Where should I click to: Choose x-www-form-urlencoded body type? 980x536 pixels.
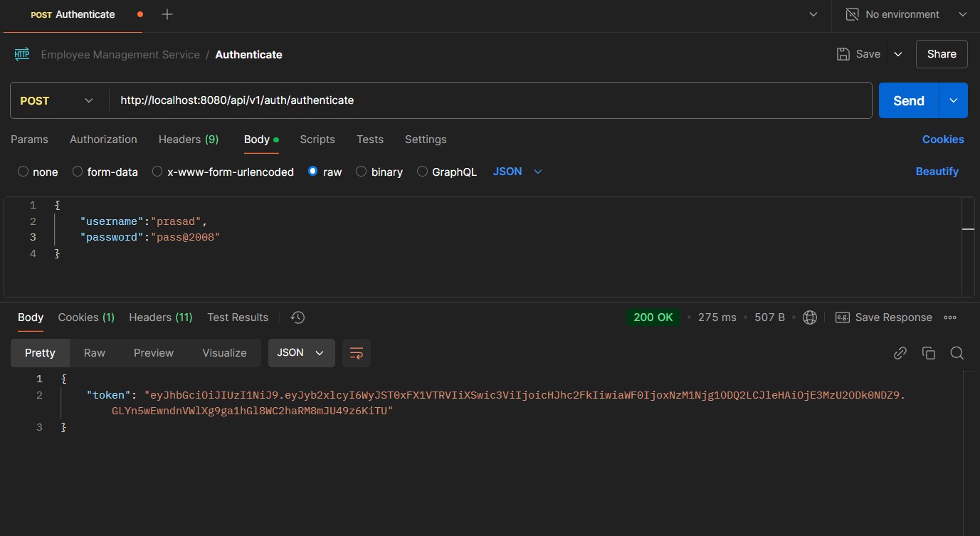(x=158, y=172)
